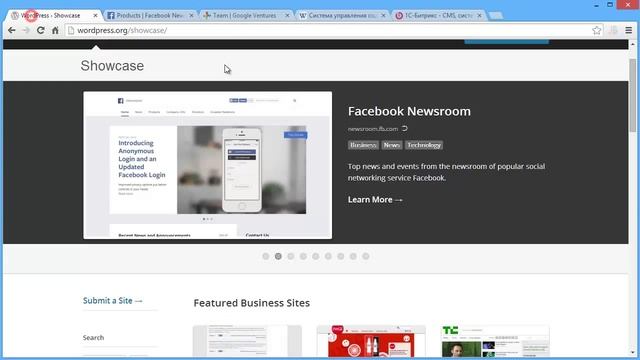Reload the page with refresh icon
The height and width of the screenshot is (360, 640).
(40, 30)
